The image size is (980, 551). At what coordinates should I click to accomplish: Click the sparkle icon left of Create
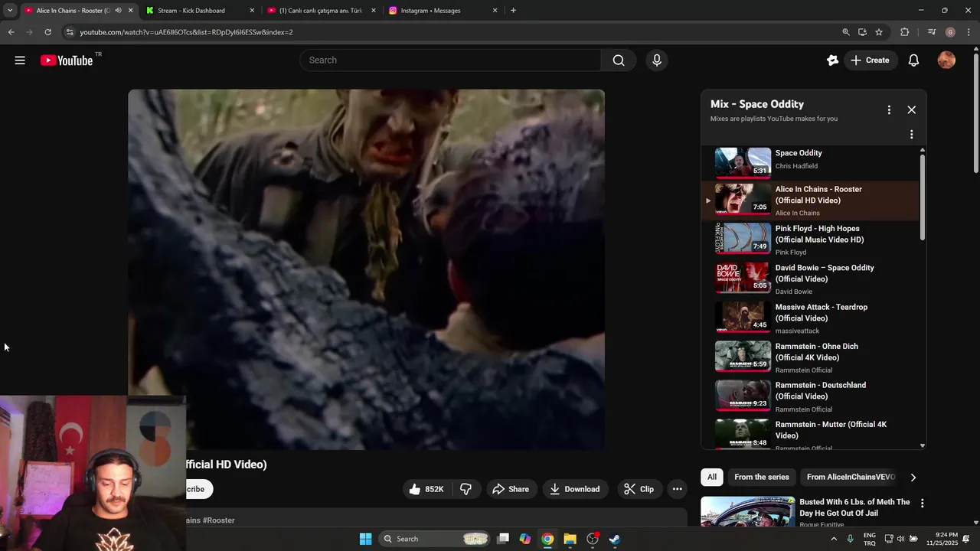832,60
